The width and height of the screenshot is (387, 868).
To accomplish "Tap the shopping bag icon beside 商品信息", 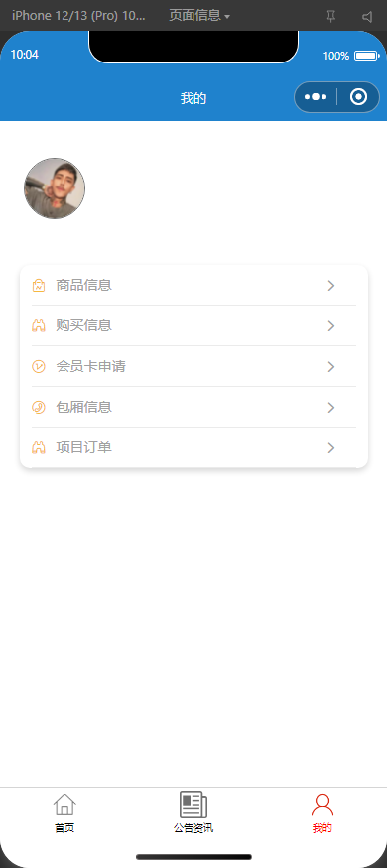I will coord(38,286).
